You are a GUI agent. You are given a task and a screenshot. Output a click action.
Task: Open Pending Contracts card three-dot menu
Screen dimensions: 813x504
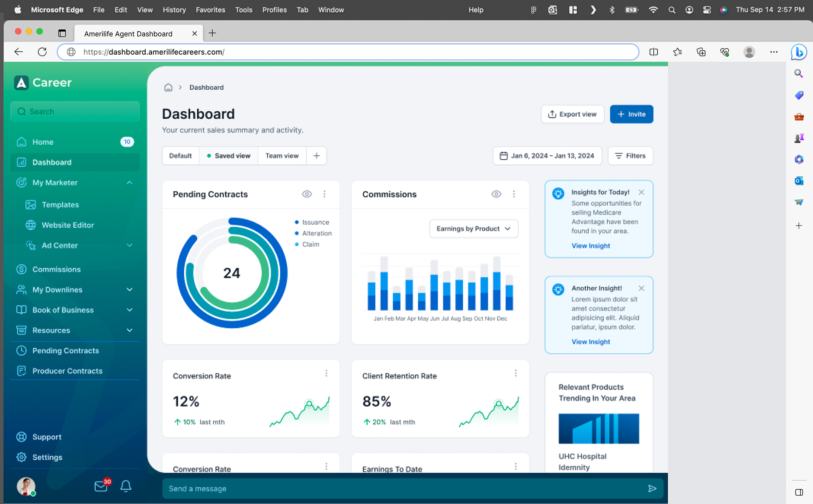pos(324,194)
